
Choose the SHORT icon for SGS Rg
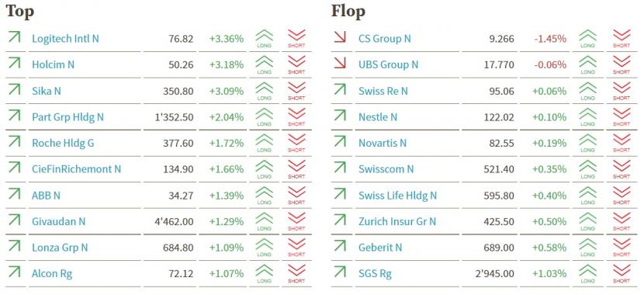(621, 273)
